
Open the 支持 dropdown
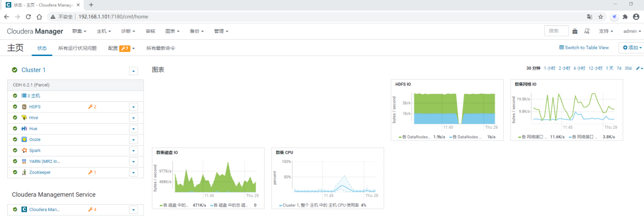tap(606, 31)
